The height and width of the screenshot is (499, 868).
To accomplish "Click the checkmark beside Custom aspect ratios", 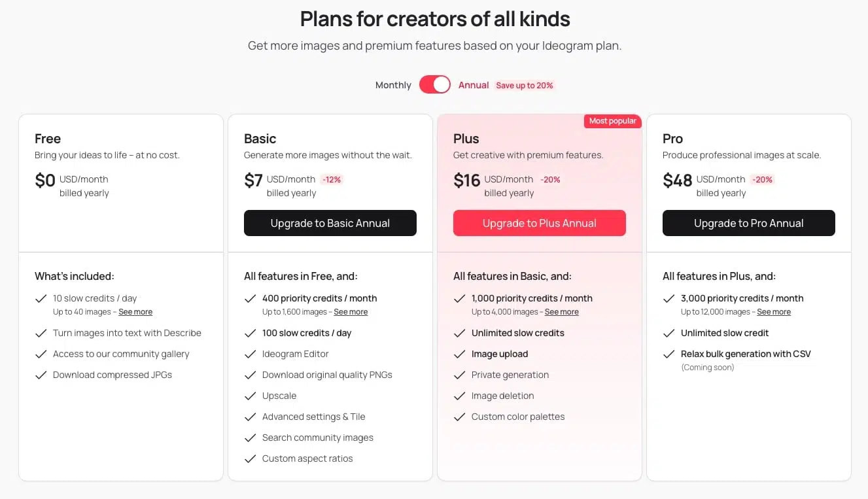I will (251, 458).
